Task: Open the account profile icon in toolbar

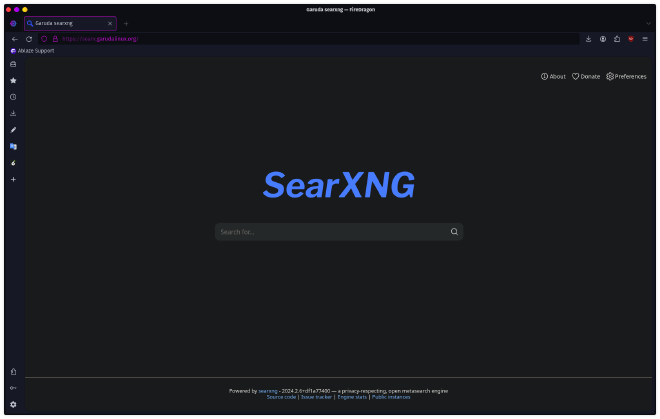Action: pyautogui.click(x=603, y=39)
